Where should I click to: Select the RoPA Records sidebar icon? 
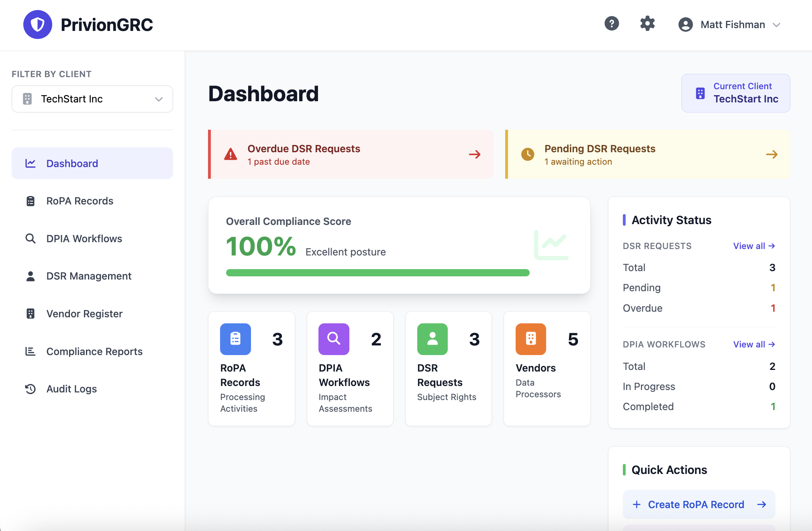pos(30,201)
